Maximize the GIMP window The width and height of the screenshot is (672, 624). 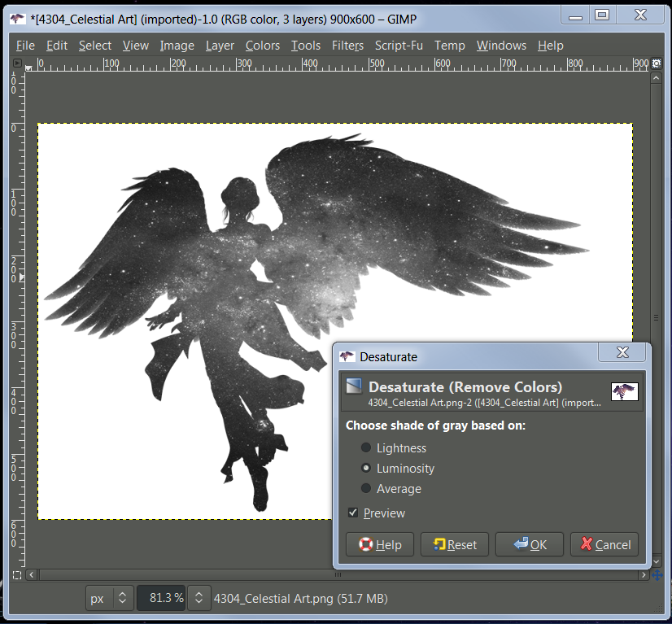point(602,15)
